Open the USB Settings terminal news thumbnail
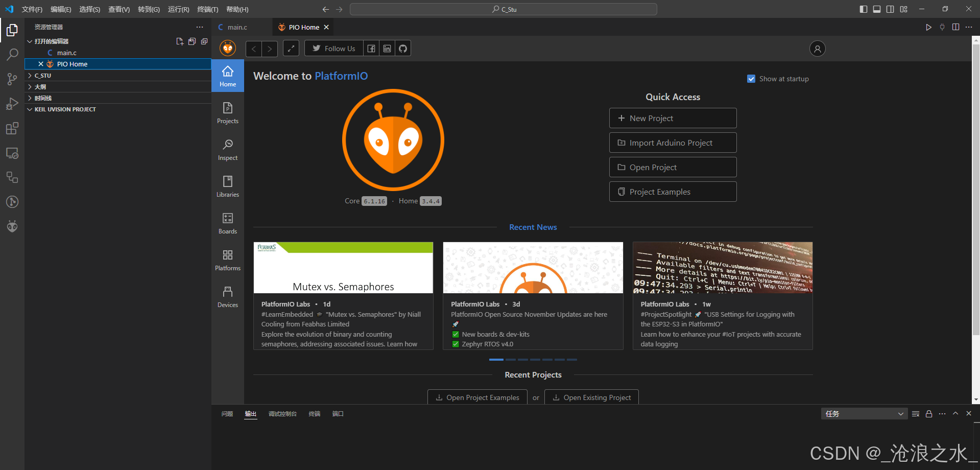Viewport: 980px width, 470px height. pyautogui.click(x=723, y=268)
